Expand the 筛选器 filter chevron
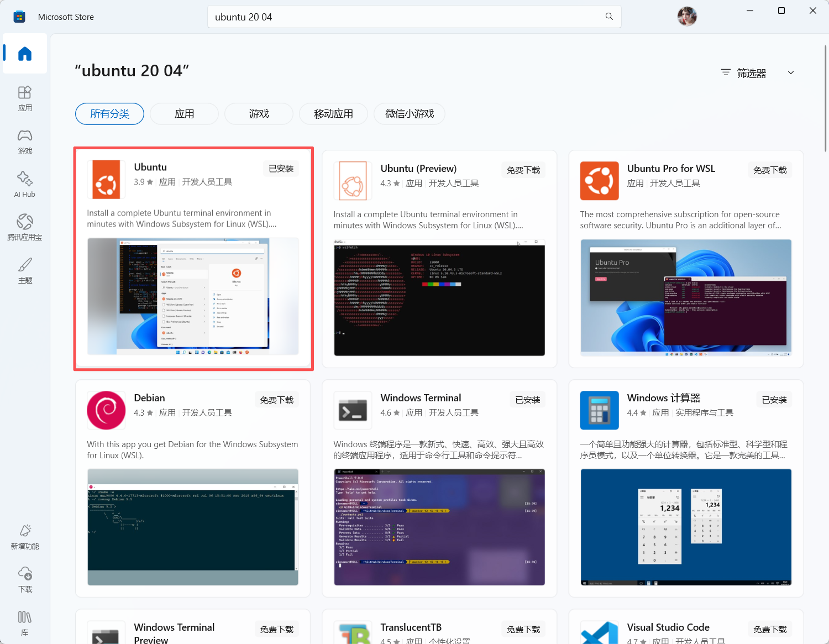 tap(791, 72)
